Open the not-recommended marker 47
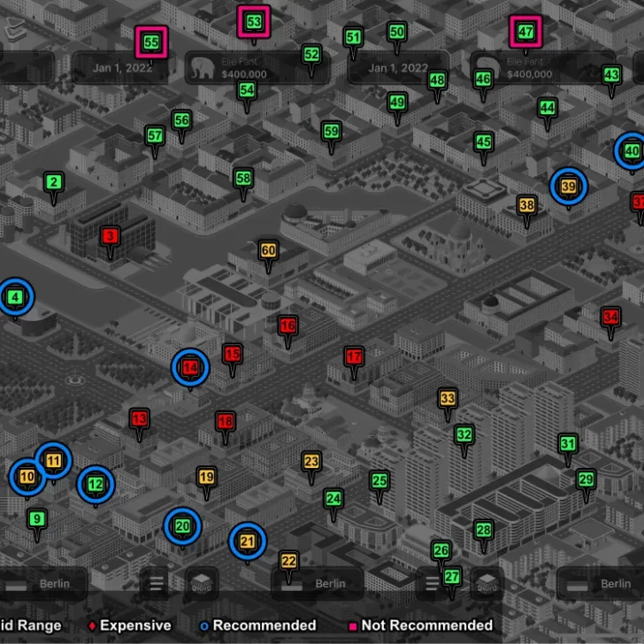The image size is (644, 644). coord(525,32)
